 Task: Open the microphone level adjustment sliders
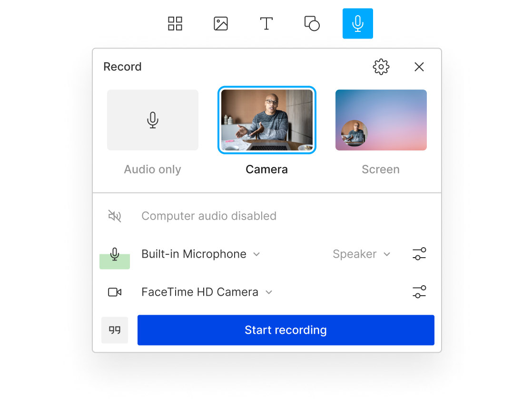[x=419, y=254]
